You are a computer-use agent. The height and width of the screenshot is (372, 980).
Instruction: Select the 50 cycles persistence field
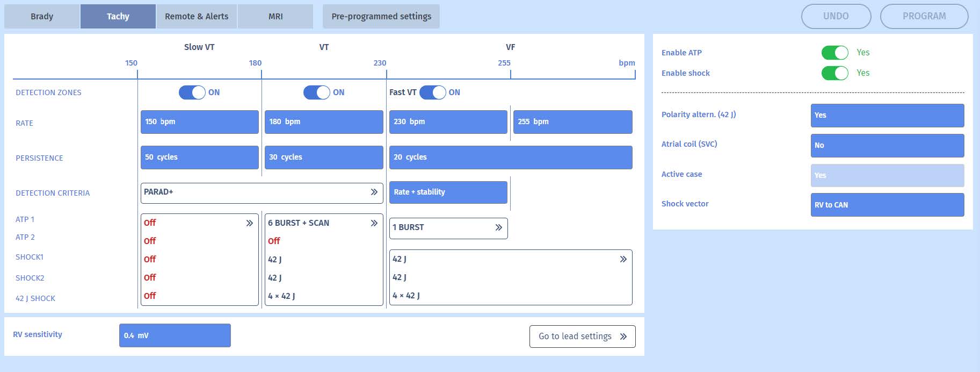[199, 157]
